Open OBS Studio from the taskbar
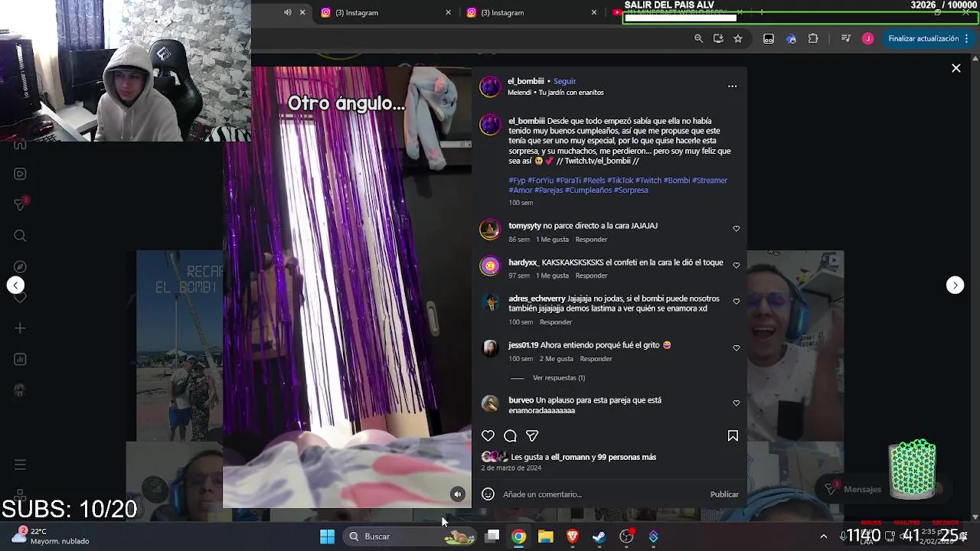Viewport: 980px width, 551px height. pos(626,536)
